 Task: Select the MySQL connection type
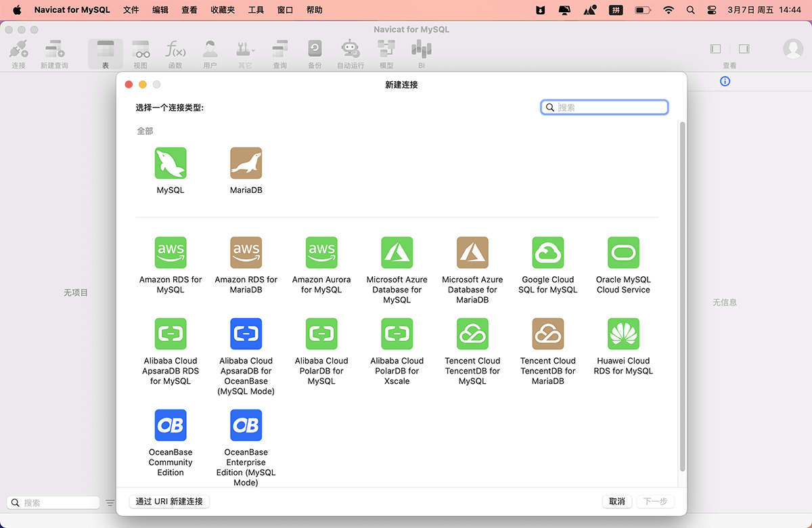tap(171, 163)
